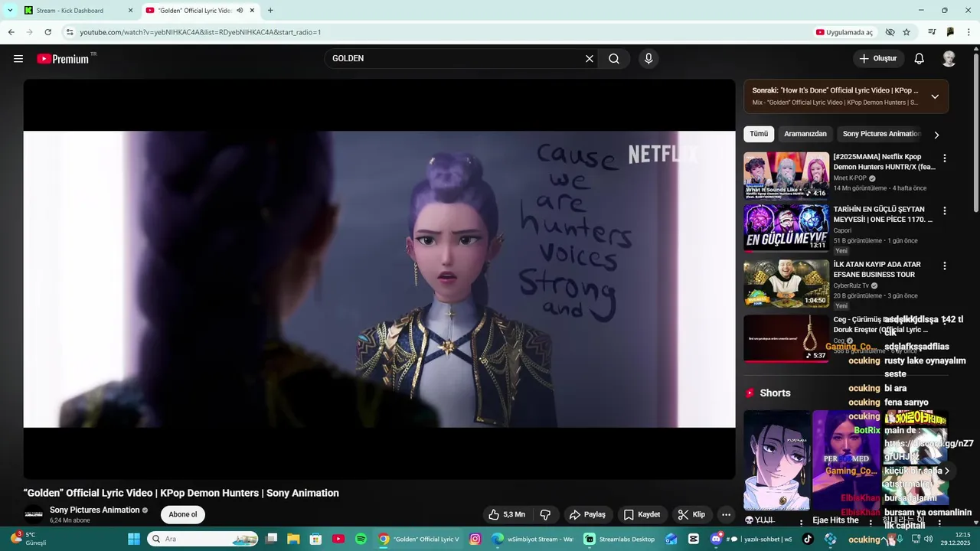The image size is (980, 551).
Task: Open options for the YUJI short
Action: [x=802, y=523]
